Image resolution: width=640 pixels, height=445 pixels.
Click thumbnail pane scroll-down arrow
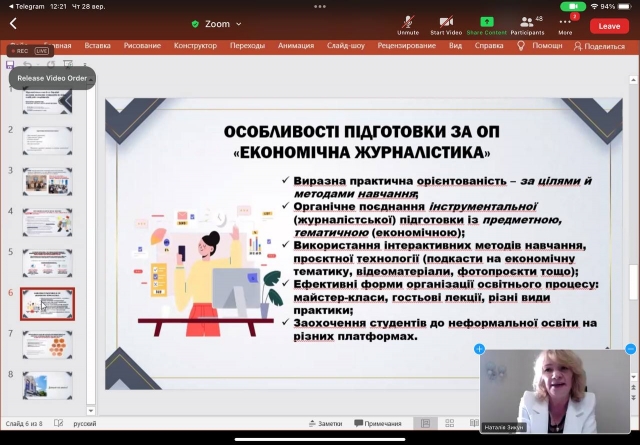[x=91, y=411]
